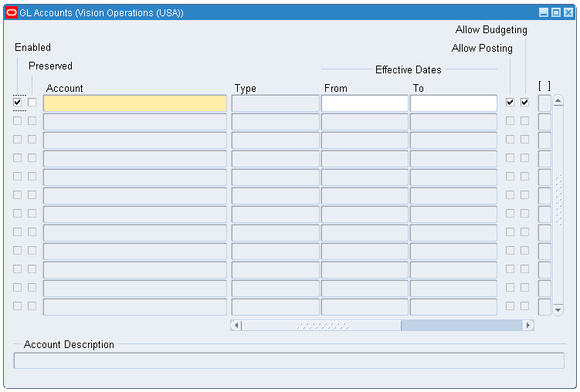Click the horizontal scrollbar left arrow

pyautogui.click(x=236, y=326)
